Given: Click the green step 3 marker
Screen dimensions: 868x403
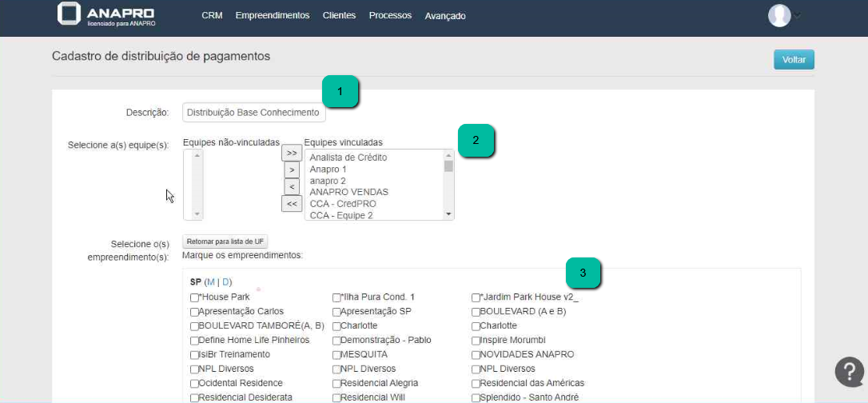Looking at the screenshot, I should 583,273.
